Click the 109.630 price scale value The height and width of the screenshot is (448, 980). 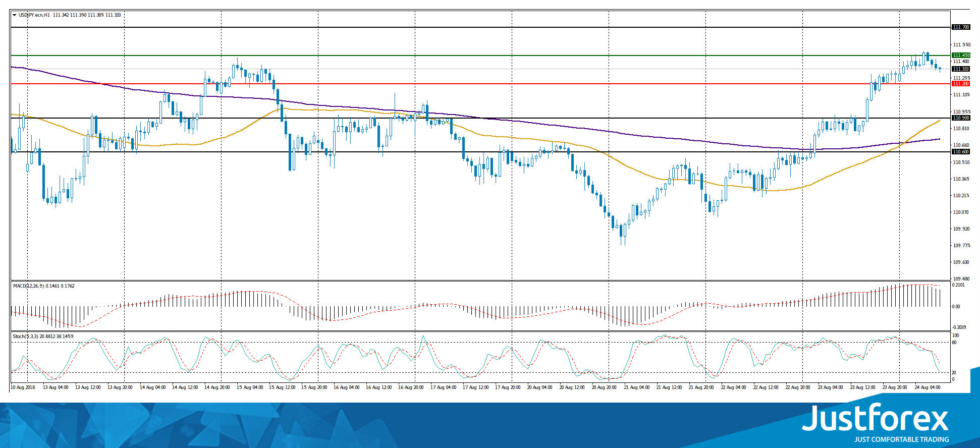pos(961,262)
